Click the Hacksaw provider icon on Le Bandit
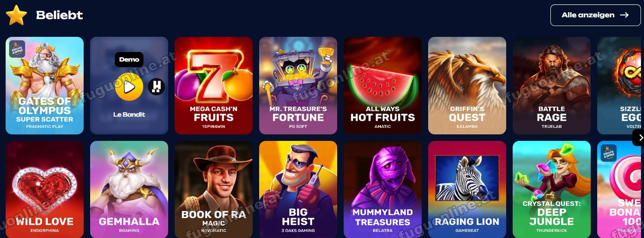Viewport: 644px width, 238px height. pos(156,87)
